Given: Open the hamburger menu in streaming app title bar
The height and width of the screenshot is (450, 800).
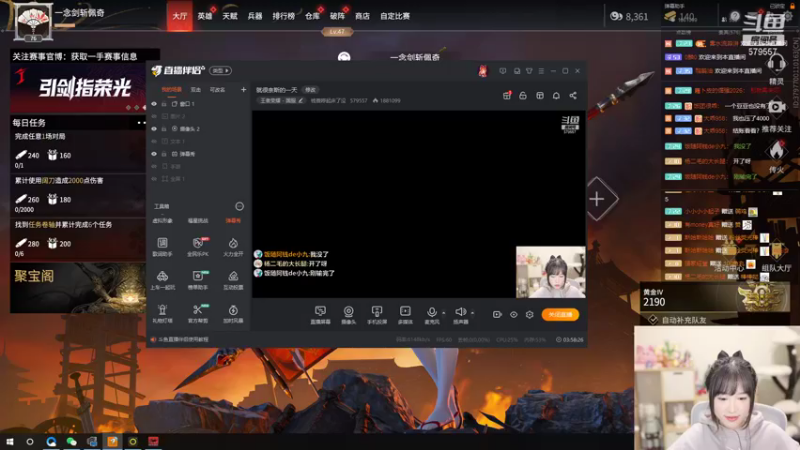Looking at the screenshot, I should coord(541,71).
